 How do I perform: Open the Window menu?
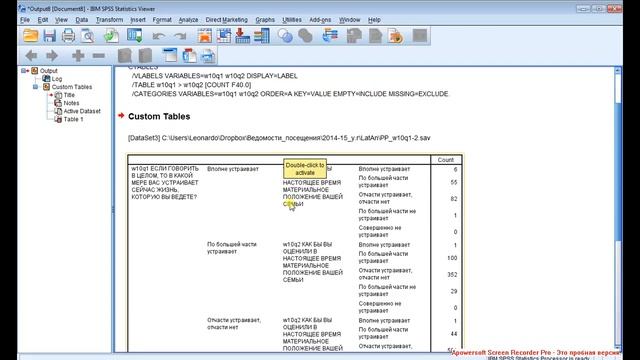350,20
